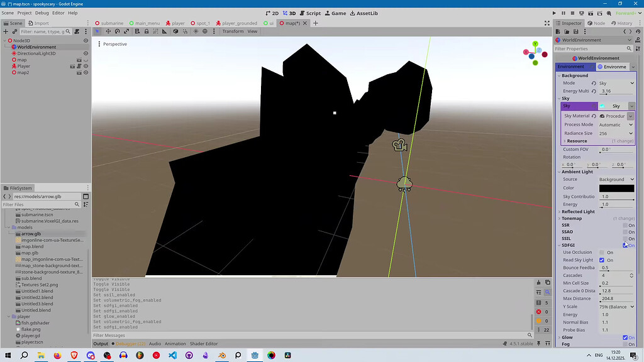Toggle the sunlight preview icon in the viewport toolbar

click(x=195, y=31)
